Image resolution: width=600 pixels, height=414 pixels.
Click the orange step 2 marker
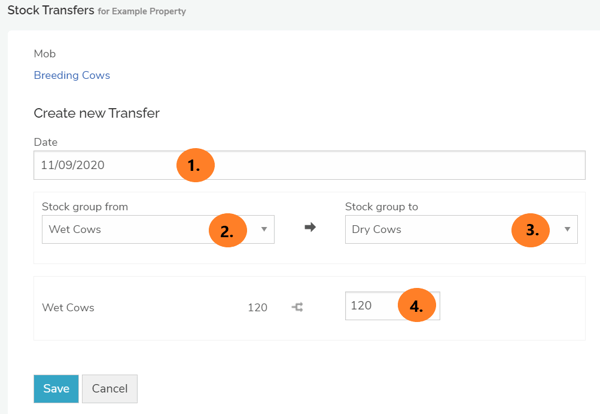click(x=228, y=230)
